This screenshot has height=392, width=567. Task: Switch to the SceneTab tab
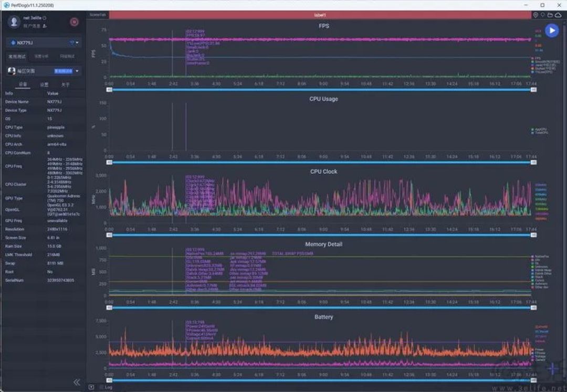point(98,15)
